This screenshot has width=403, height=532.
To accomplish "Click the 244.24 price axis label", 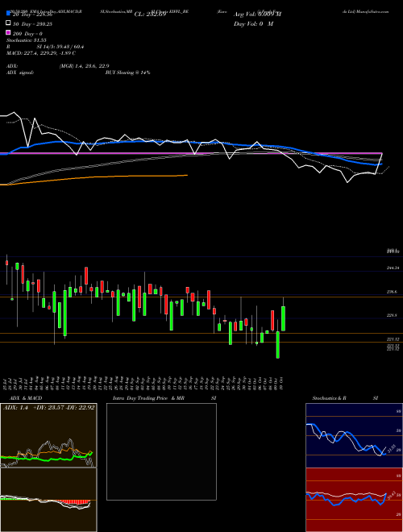I will coord(393,268).
